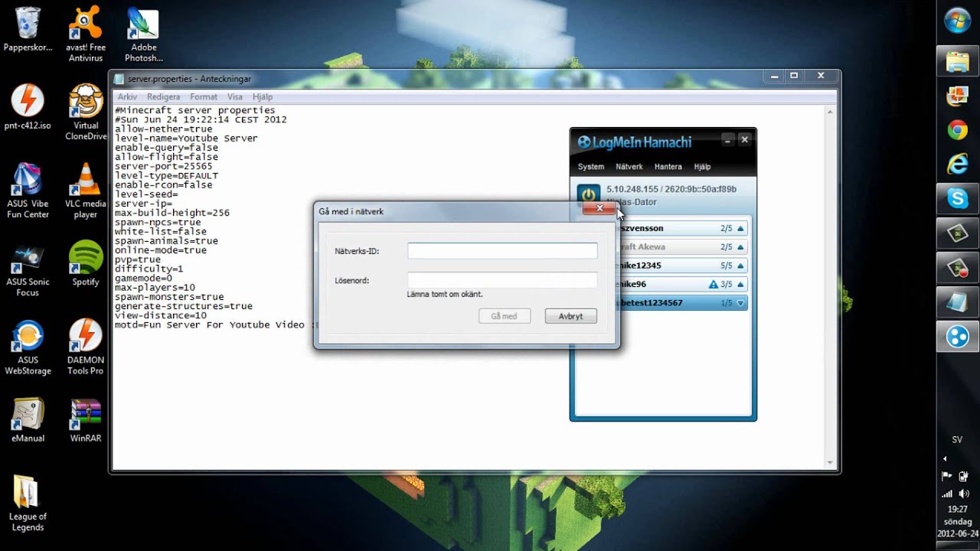Screen dimensions: 980x551
Task: Launch avast! Free Antivirus desktop icon
Action: pos(86,34)
